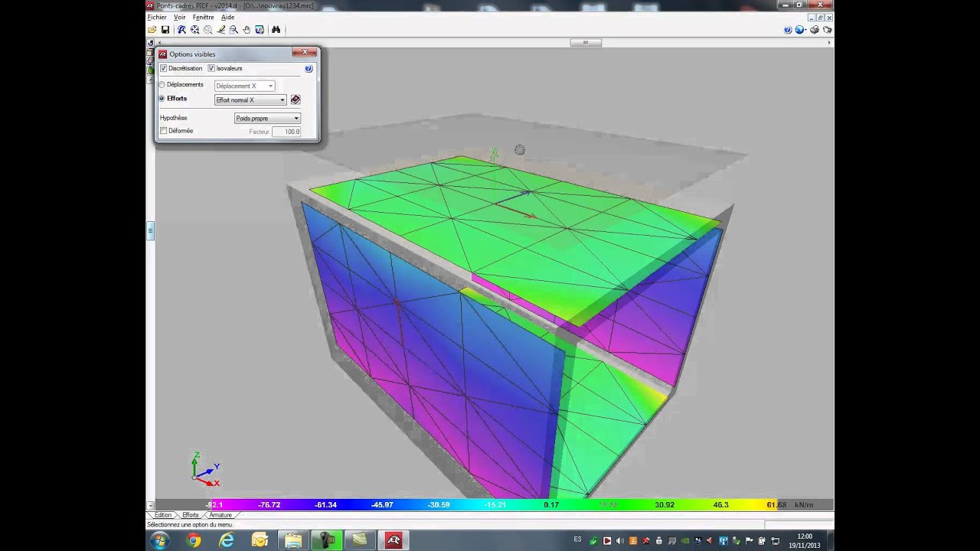Select the Déplacements radio button

tap(162, 85)
